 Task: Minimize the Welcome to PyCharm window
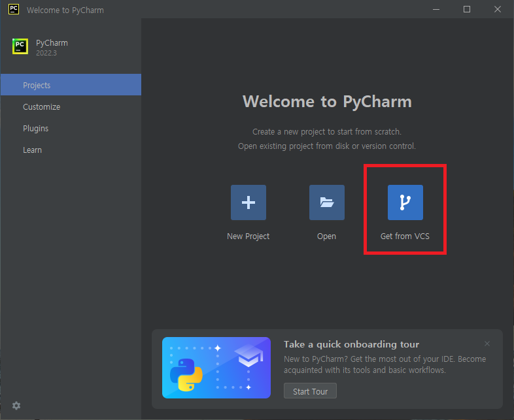(436, 9)
